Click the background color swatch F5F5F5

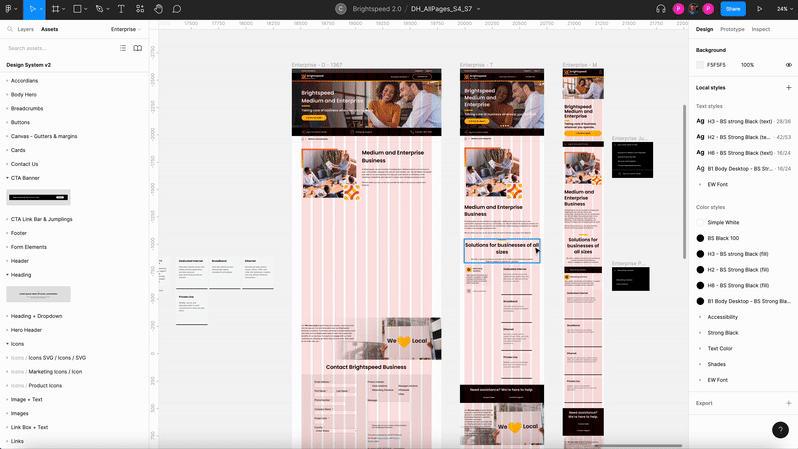(700, 65)
